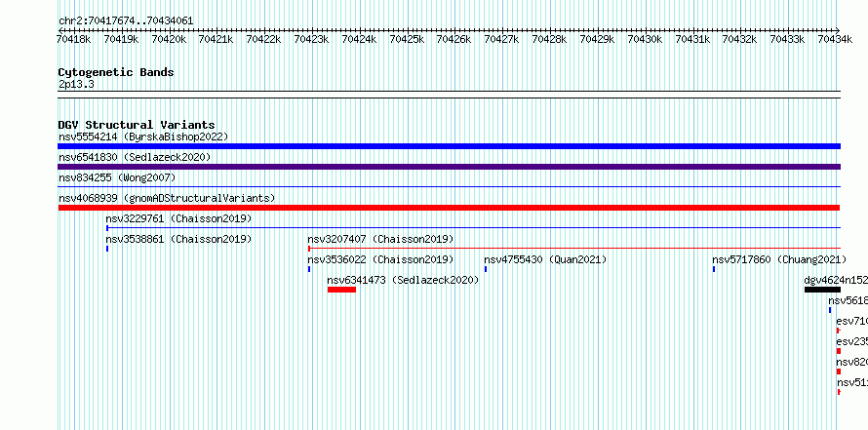Viewport: 868px width, 430px height.
Task: Select the blue nsv4755430 marker
Action: coord(486,269)
